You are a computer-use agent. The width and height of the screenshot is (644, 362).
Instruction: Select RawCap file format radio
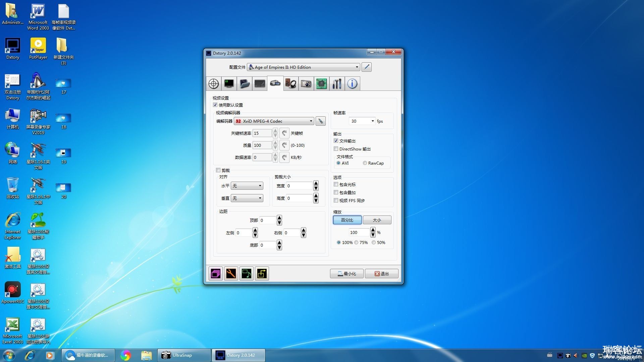pos(365,163)
